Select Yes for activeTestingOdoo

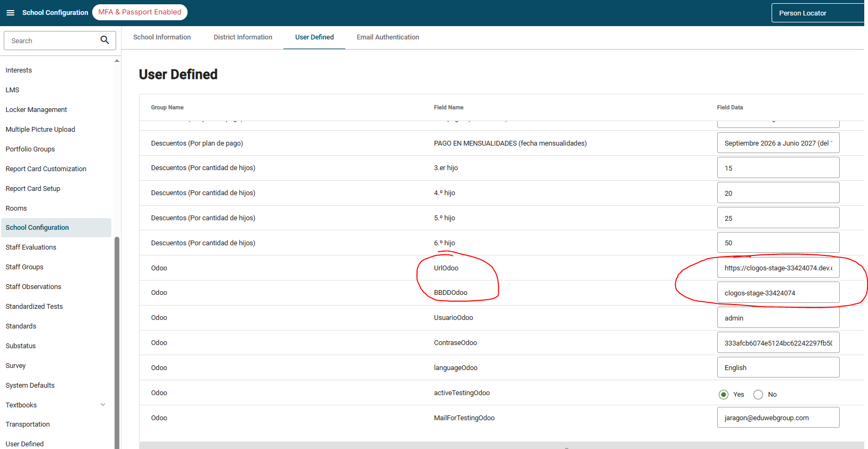point(723,395)
